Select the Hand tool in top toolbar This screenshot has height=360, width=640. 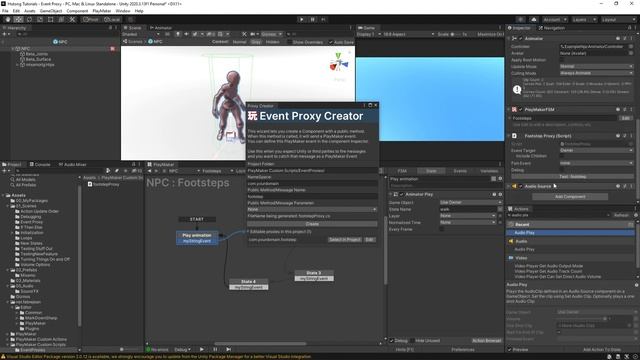(8, 19)
